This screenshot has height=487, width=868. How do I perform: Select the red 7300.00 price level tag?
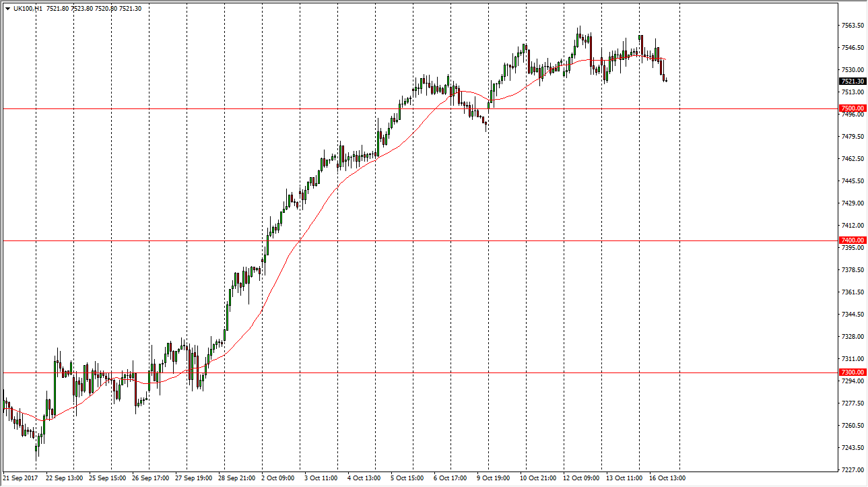pos(852,372)
